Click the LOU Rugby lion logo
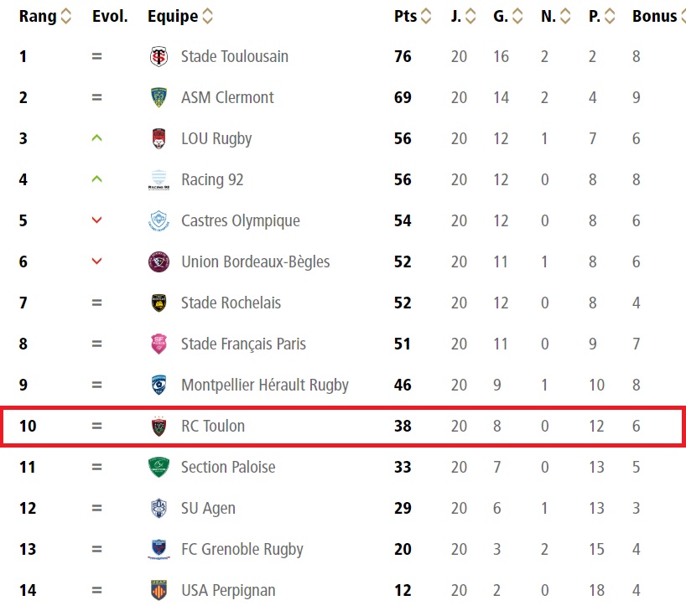686x616 pixels. 159,138
